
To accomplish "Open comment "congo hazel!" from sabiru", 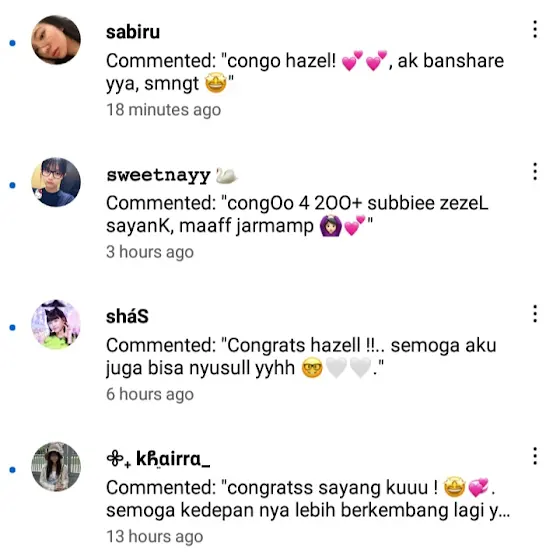I will tap(305, 72).
